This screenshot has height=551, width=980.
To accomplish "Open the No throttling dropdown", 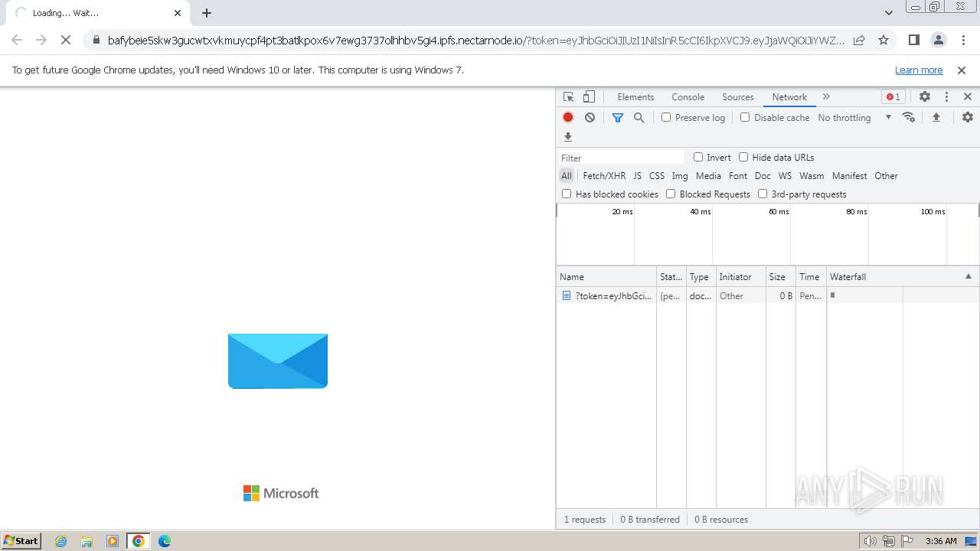I will [854, 118].
